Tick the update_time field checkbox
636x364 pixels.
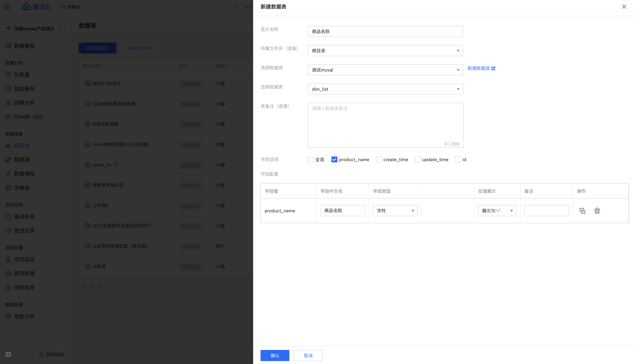(x=417, y=159)
